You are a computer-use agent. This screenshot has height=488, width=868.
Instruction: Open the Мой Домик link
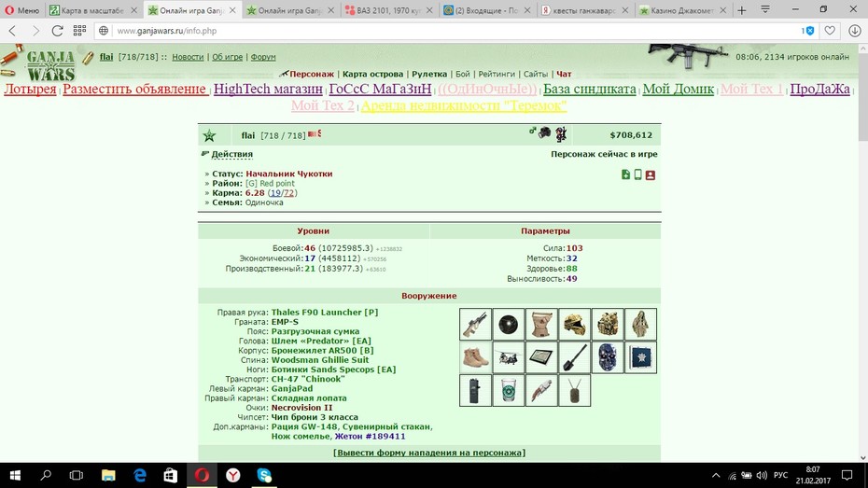679,89
